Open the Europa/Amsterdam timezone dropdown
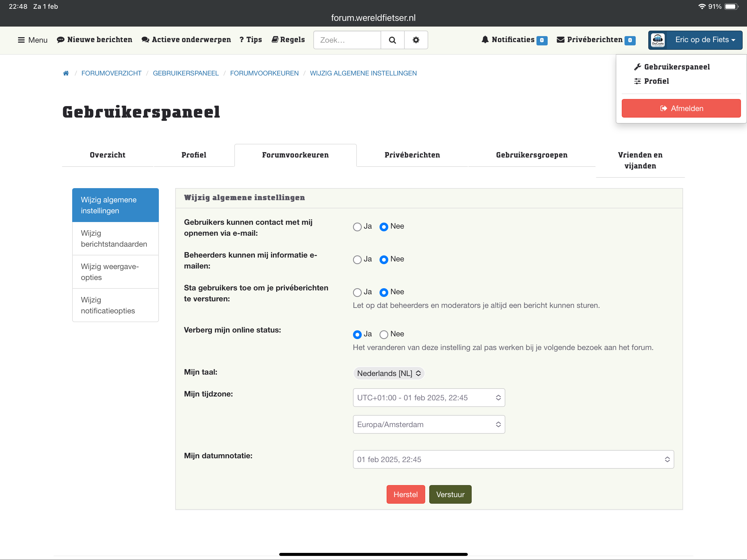Viewport: 747px width, 560px height. (428, 424)
